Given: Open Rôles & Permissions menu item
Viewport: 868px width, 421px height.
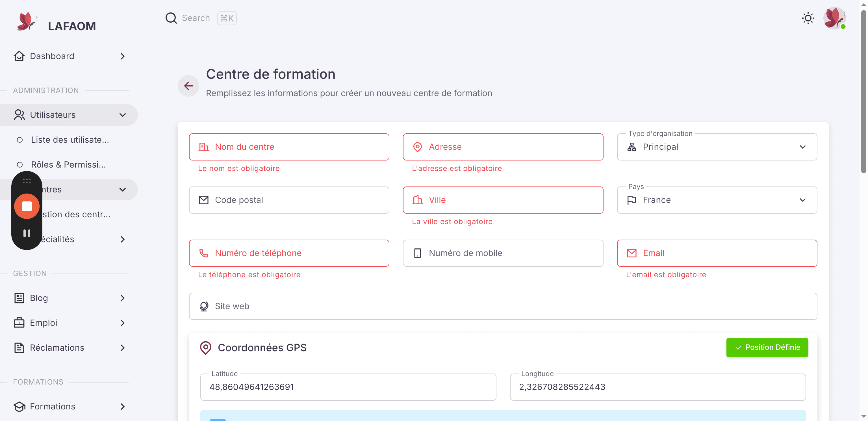Looking at the screenshot, I should [x=69, y=164].
